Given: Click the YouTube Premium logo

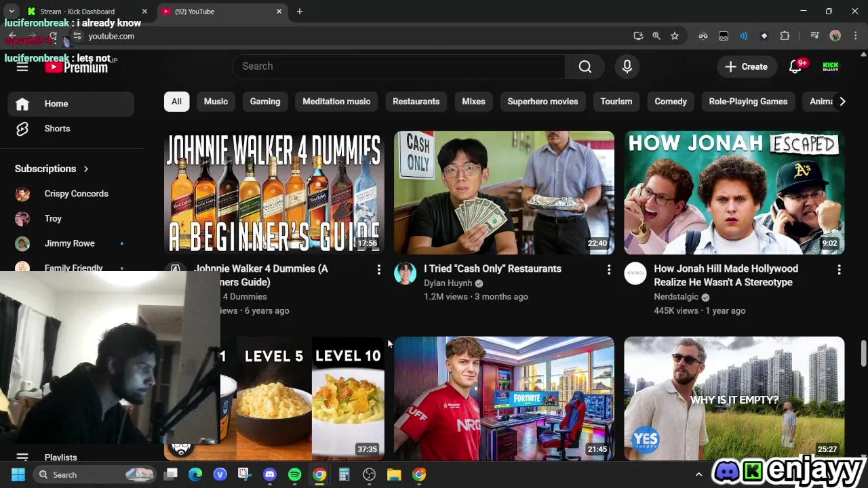Looking at the screenshot, I should tap(77, 66).
